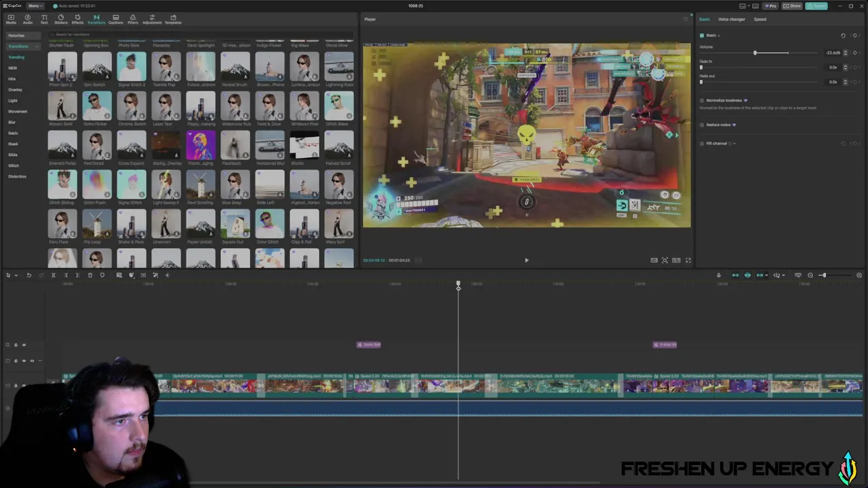Open the Stickers panel icon
Viewport: 868px width, 488px height.
(x=61, y=19)
